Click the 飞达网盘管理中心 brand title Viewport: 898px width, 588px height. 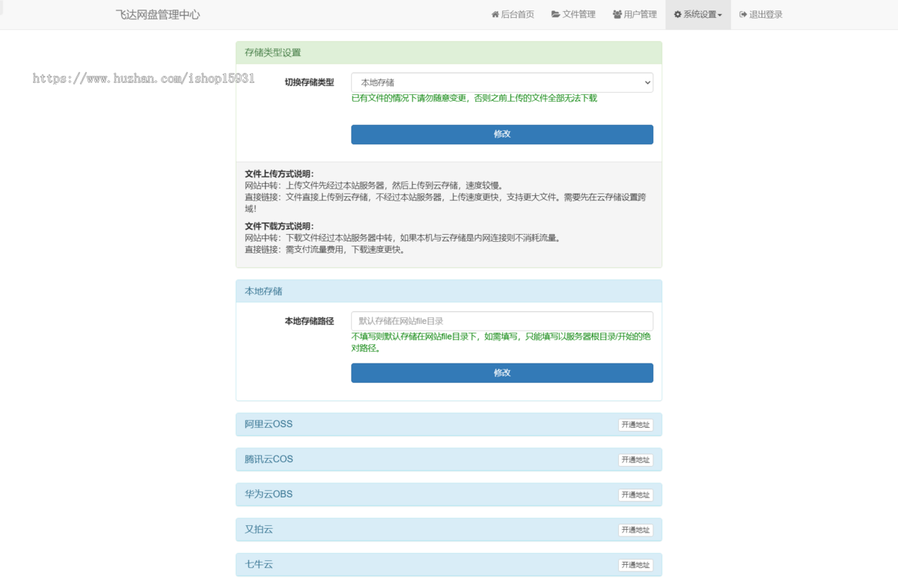pyautogui.click(x=158, y=15)
